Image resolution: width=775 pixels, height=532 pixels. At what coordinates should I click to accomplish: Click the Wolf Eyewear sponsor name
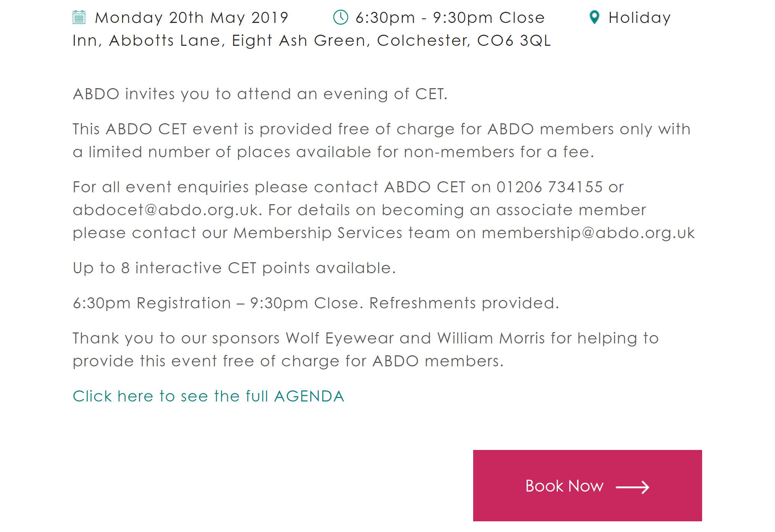coord(340,339)
